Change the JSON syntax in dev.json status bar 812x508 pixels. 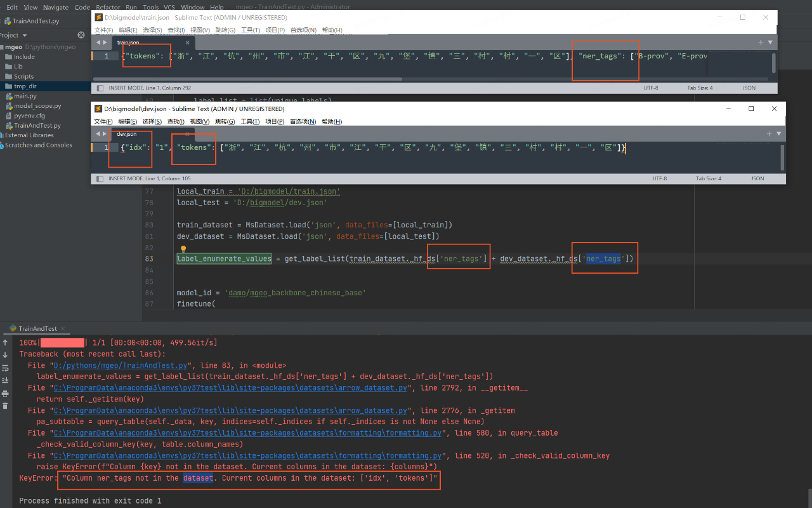(x=757, y=178)
